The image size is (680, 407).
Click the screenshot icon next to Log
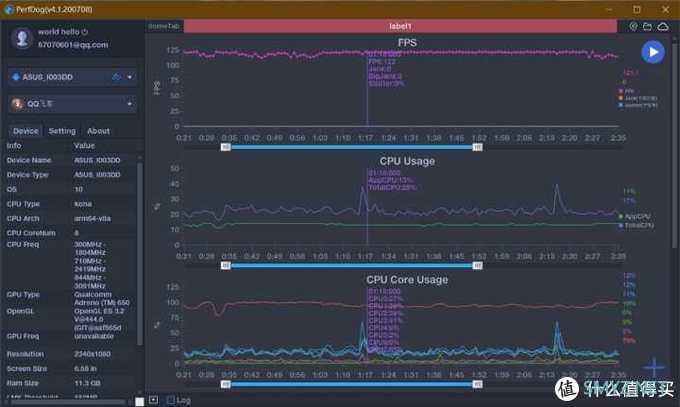[154, 400]
